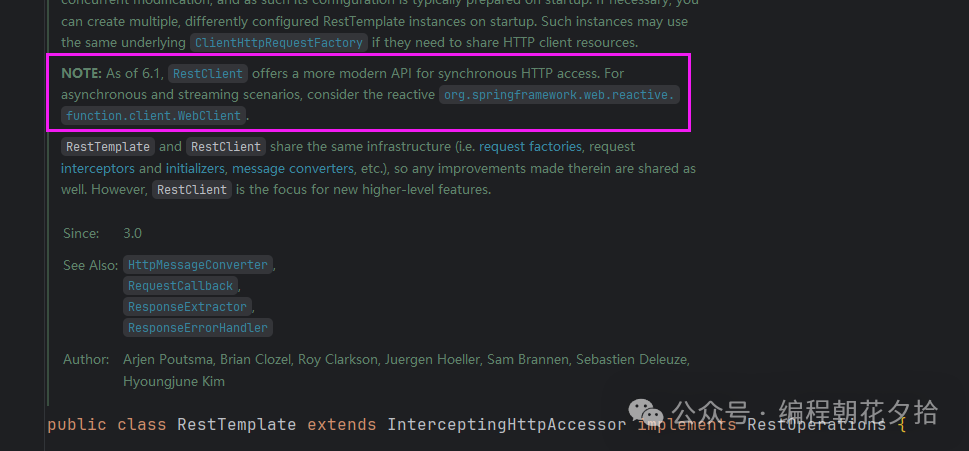Screen dimensions: 969x451
Task: Click the 'extends' keyword in code
Action: coord(342,425)
